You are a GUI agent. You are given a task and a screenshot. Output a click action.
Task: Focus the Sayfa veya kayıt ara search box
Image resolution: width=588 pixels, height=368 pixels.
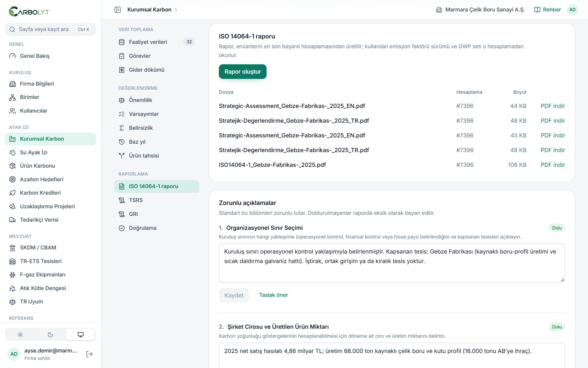click(50, 29)
